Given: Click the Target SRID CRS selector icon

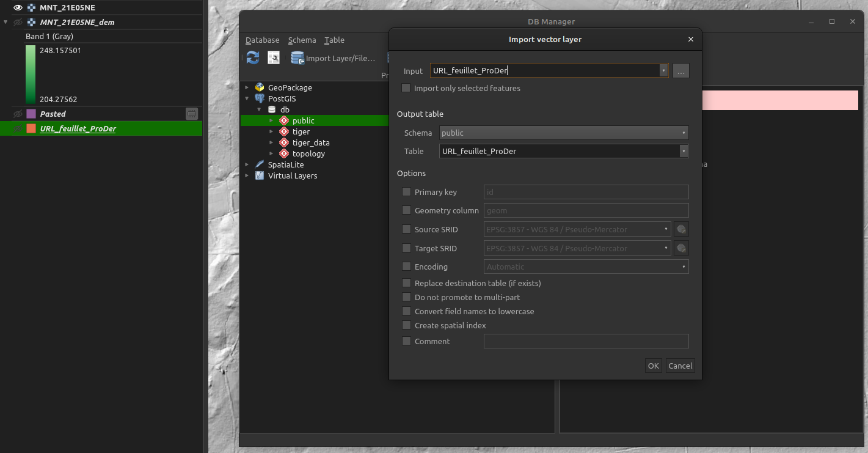Looking at the screenshot, I should (x=681, y=248).
